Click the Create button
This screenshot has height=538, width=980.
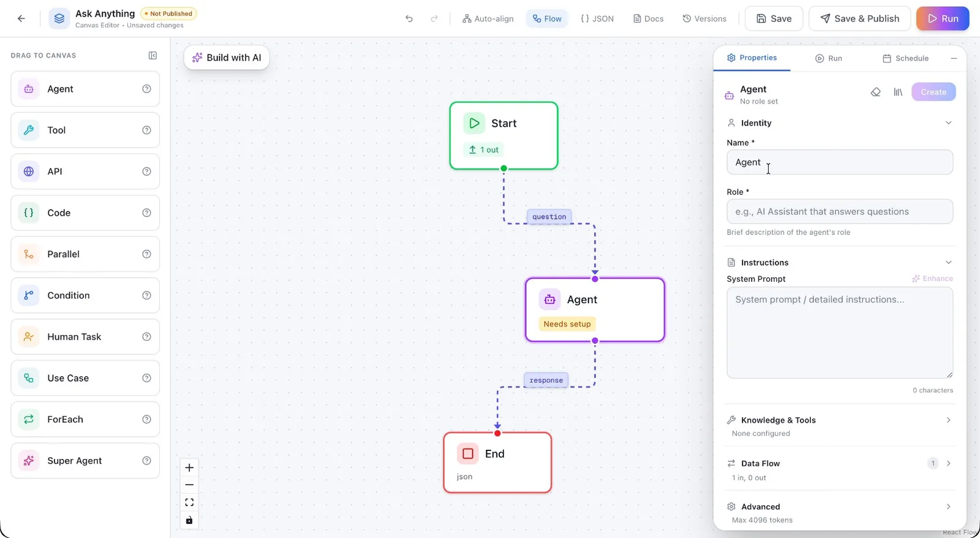[x=933, y=92]
